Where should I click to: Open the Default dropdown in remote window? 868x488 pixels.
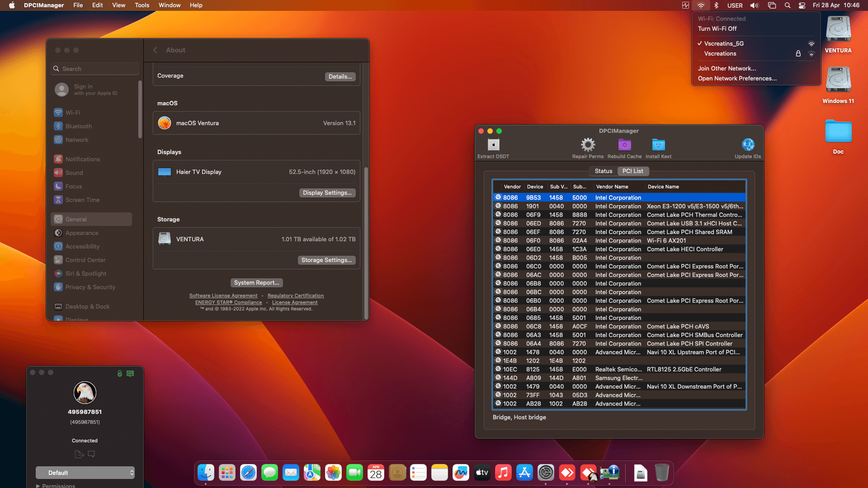click(85, 473)
